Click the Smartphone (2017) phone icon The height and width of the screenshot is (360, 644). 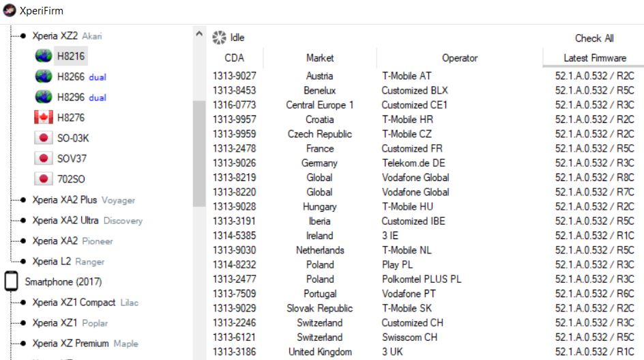(11, 281)
